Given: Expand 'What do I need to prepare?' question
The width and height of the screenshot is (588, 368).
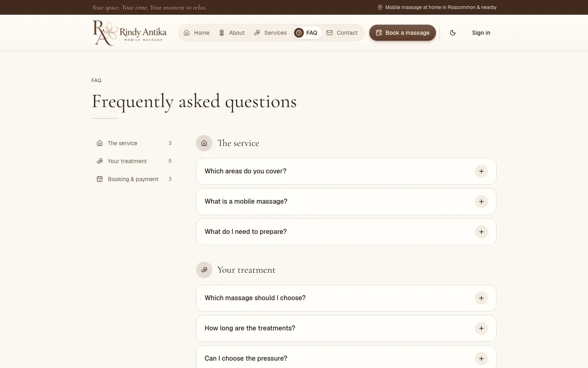Looking at the screenshot, I should tap(346, 232).
